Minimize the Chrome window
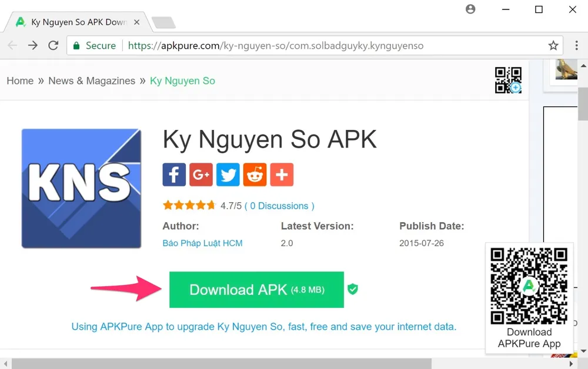This screenshot has height=369, width=588. [x=506, y=9]
